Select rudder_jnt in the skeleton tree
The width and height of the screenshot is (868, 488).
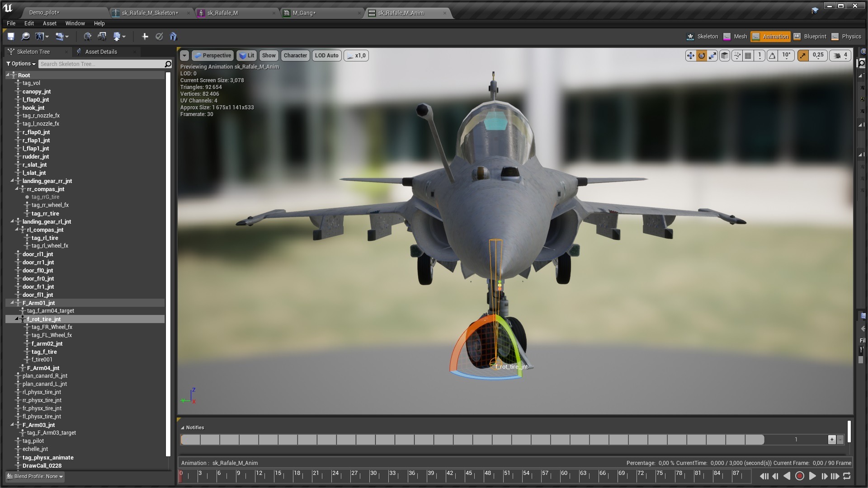(x=36, y=157)
